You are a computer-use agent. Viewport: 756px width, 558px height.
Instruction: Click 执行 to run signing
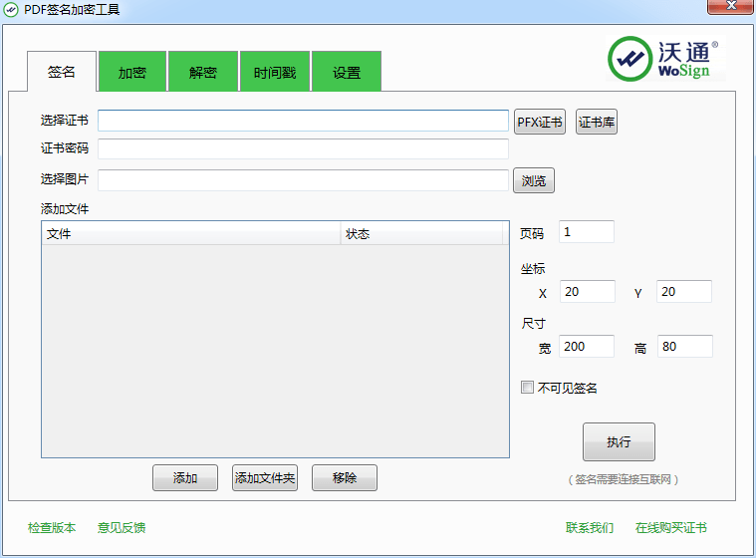[619, 441]
